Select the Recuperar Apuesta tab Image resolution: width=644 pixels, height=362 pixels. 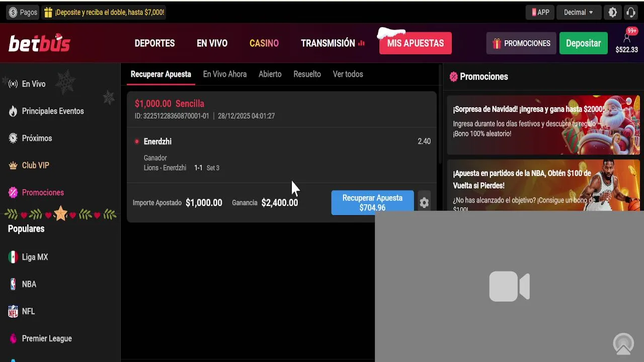click(161, 74)
